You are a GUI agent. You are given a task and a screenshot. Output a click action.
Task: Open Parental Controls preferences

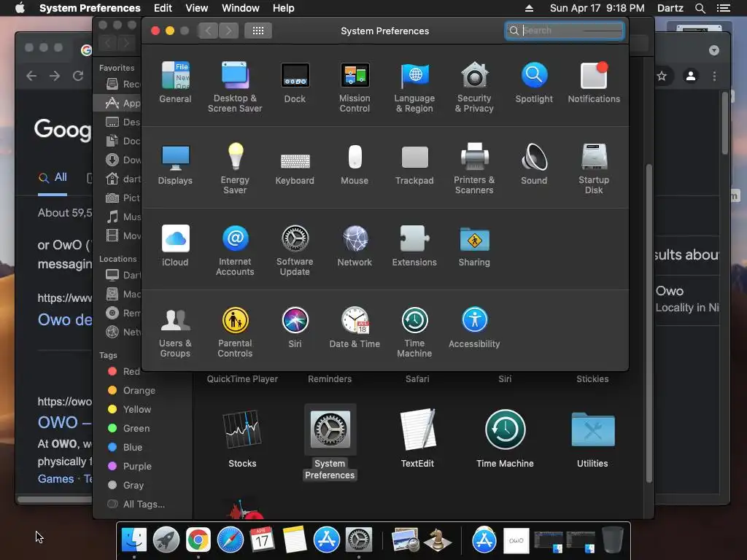[x=235, y=332]
